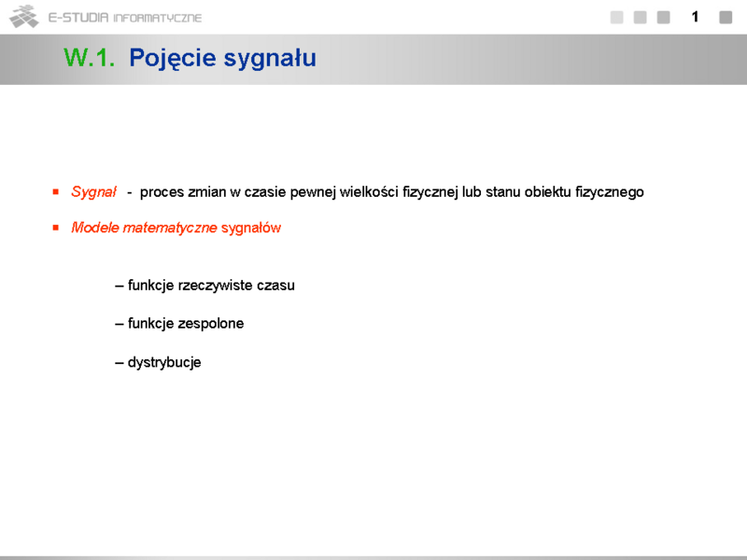Click the gray square left of slide number
Viewport: 747px width, 560px height.
(x=663, y=17)
